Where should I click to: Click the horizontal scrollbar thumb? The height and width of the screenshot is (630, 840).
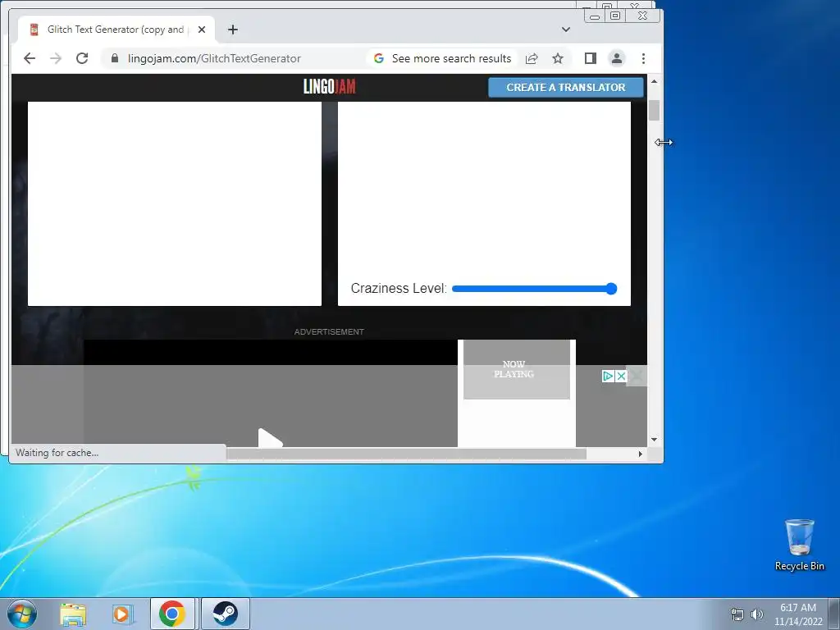[406, 454]
